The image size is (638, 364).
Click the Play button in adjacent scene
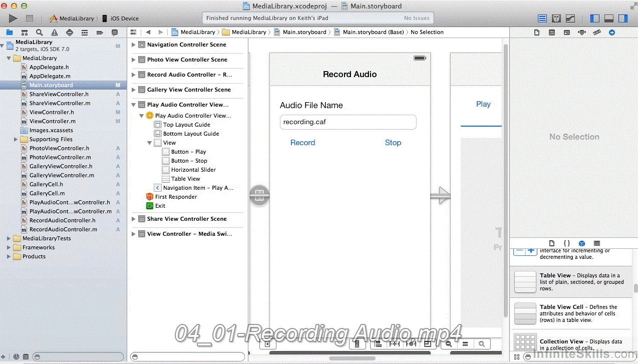point(483,104)
